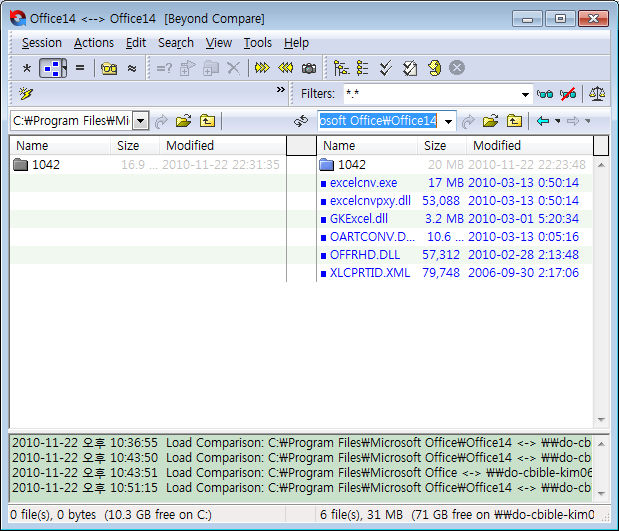The height and width of the screenshot is (531, 619).
Task: Click the lightning wand icon in lower toolbar
Action: tap(26, 94)
